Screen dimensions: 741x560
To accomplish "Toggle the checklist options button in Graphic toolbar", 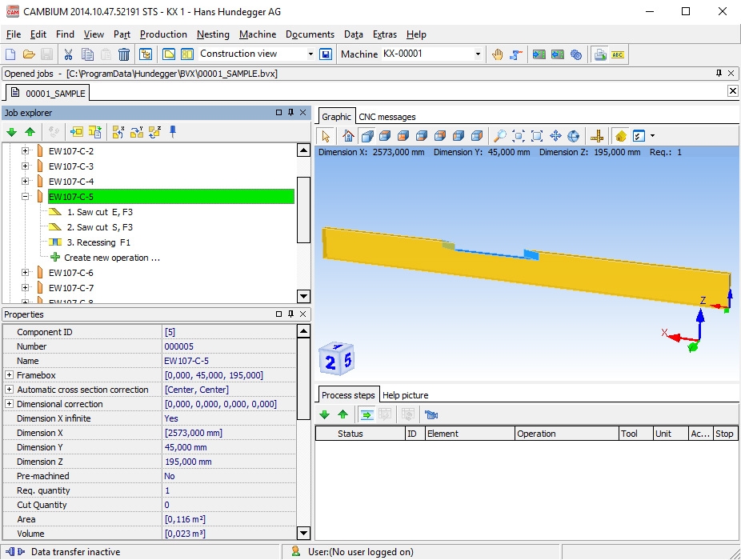I will [x=639, y=136].
